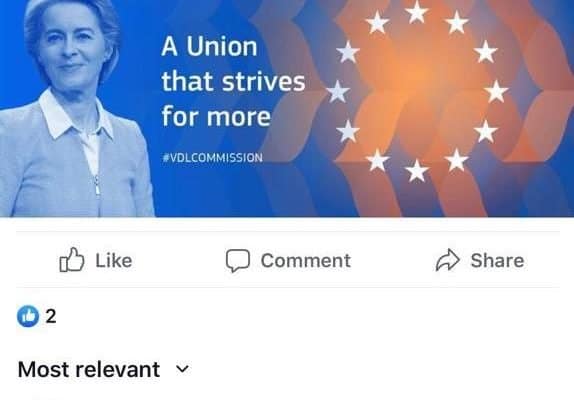This screenshot has height=400, width=574.
Task: View who reacted via the count 2
Action: pos(51,316)
